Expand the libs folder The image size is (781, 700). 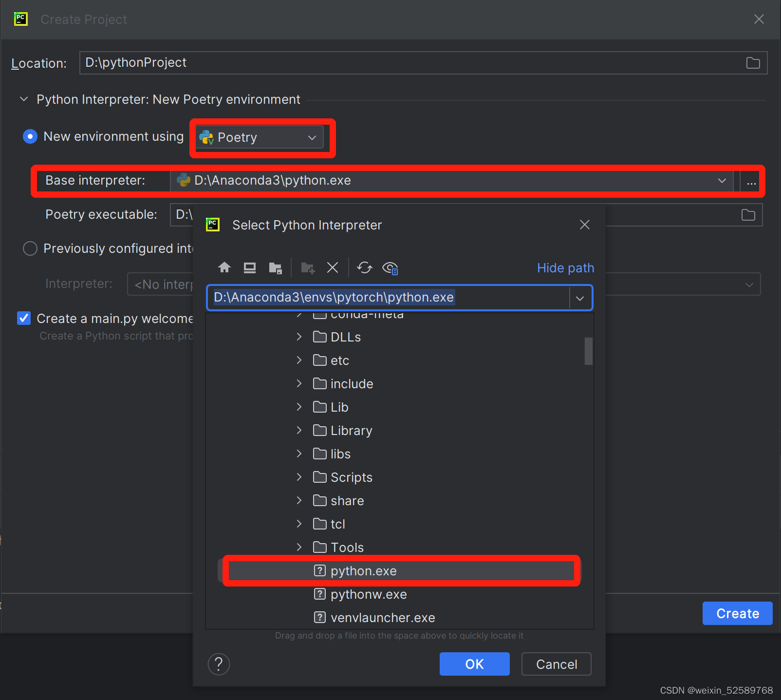[x=299, y=454]
